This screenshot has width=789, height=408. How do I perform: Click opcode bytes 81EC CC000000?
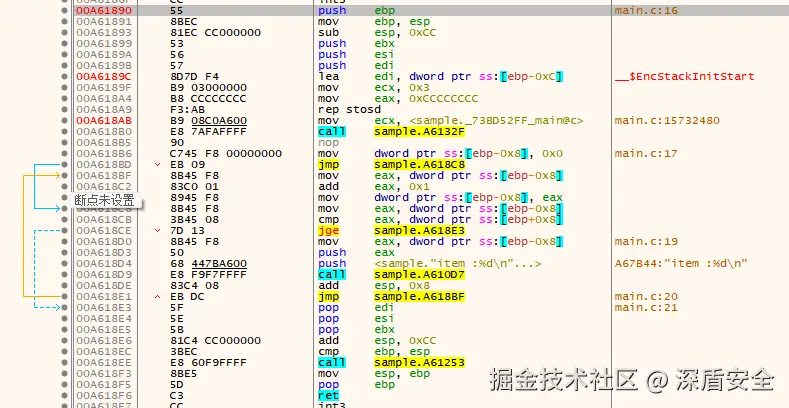215,33
